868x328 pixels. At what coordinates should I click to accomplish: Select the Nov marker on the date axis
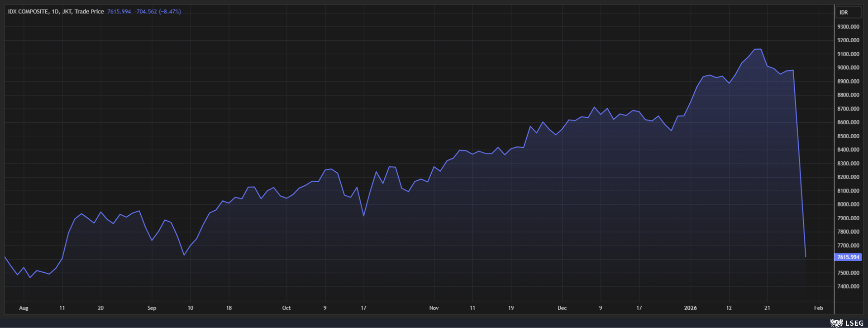click(434, 308)
